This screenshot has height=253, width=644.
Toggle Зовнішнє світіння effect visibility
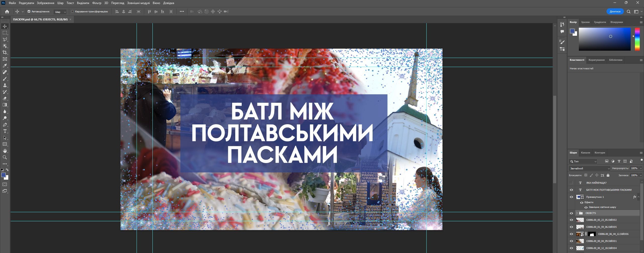pos(586,207)
